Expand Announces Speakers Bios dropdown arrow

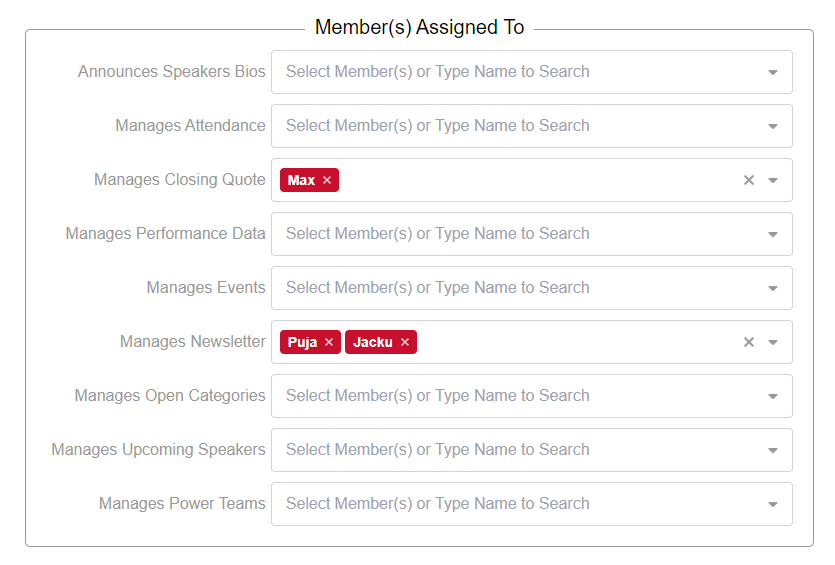click(x=773, y=73)
